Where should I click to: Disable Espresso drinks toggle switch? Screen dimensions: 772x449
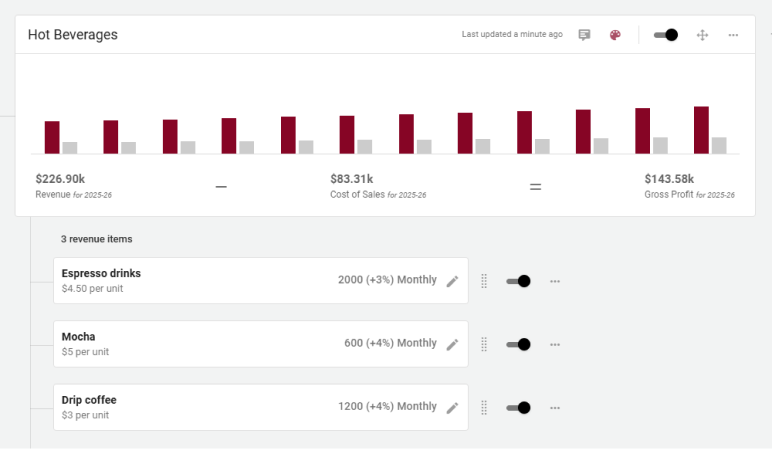518,281
